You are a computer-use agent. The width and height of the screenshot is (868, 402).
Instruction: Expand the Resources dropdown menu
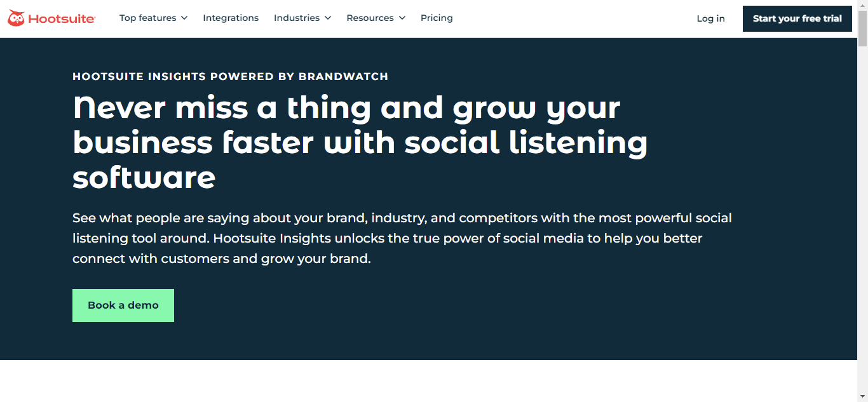coord(370,18)
